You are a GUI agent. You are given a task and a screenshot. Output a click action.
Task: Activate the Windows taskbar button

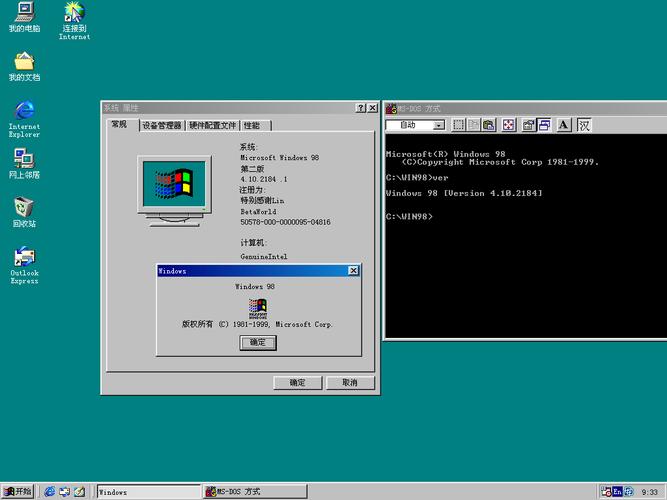tap(149, 492)
